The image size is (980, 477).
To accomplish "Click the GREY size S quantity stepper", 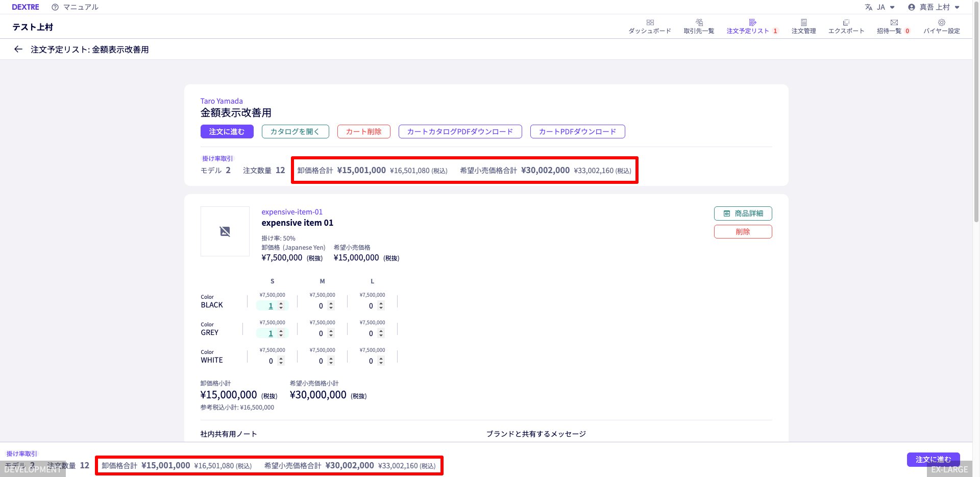I will (281, 333).
